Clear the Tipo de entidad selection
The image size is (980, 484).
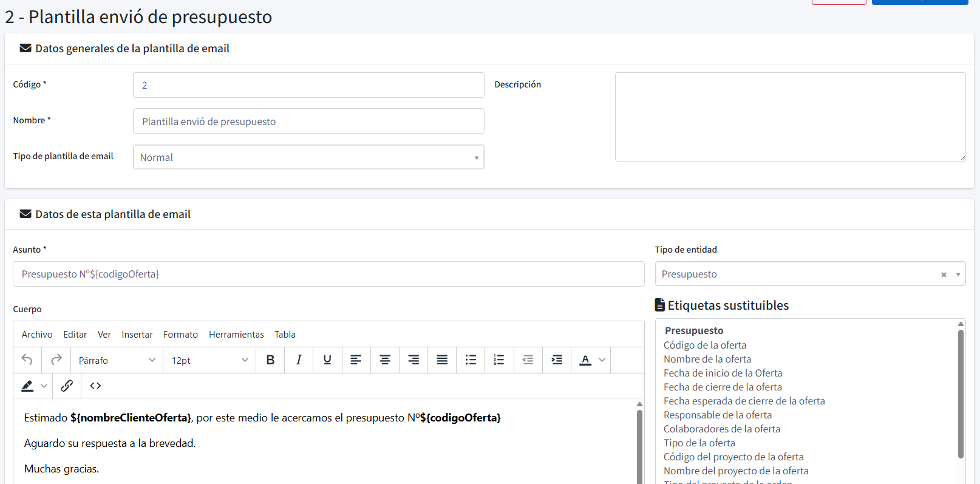[944, 274]
